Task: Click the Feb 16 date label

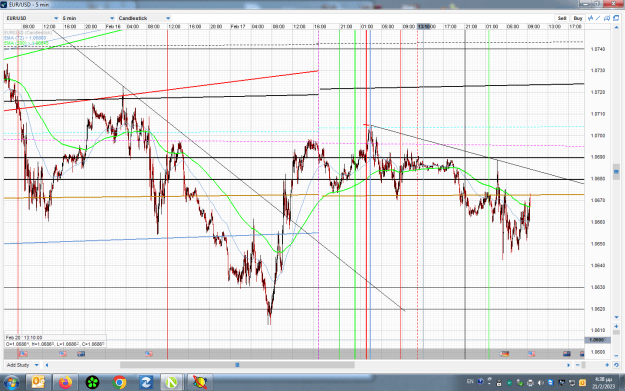Action: [x=113, y=26]
